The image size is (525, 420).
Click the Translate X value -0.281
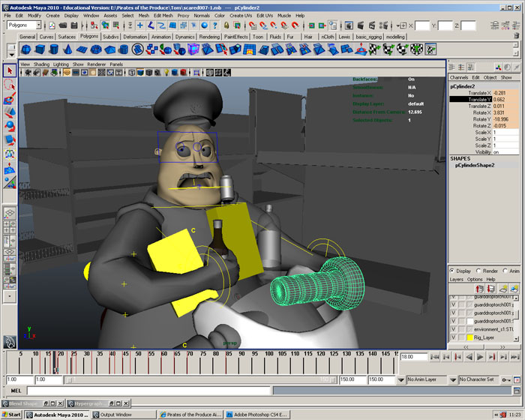(505, 93)
